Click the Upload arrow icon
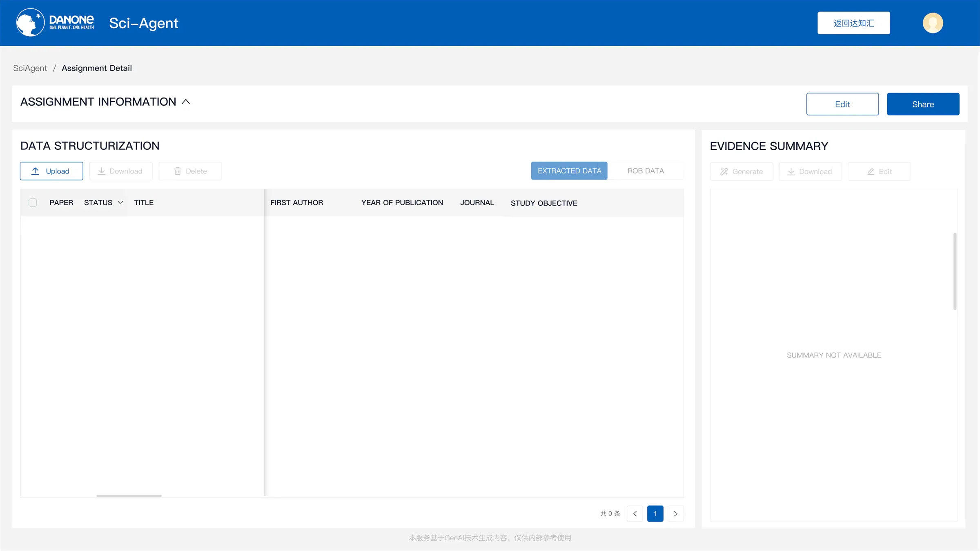This screenshot has height=551, width=980. [36, 171]
